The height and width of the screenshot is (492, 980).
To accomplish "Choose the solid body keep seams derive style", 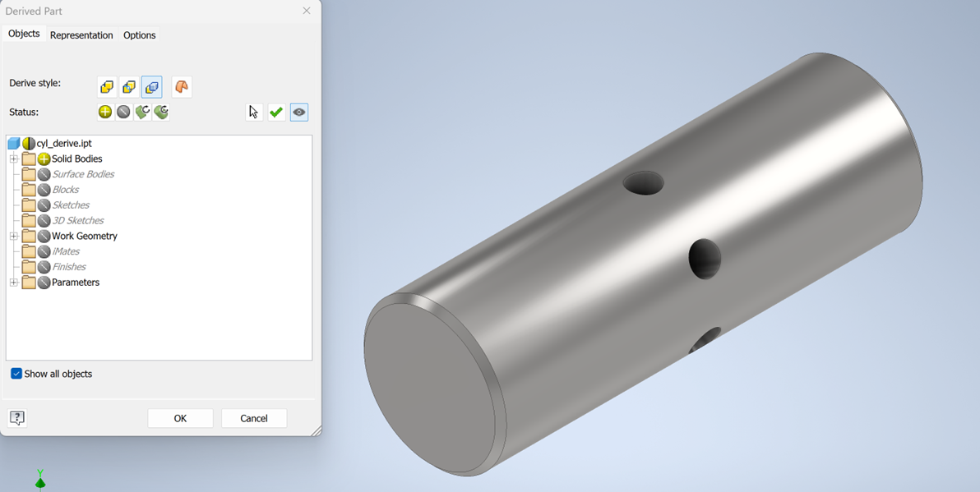I will (129, 87).
